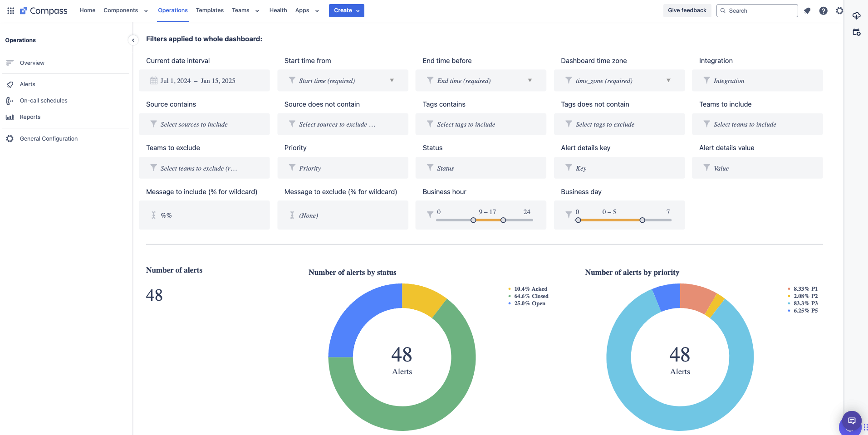The height and width of the screenshot is (435, 868).
Task: Click the Message to include text field
Action: 204,215
